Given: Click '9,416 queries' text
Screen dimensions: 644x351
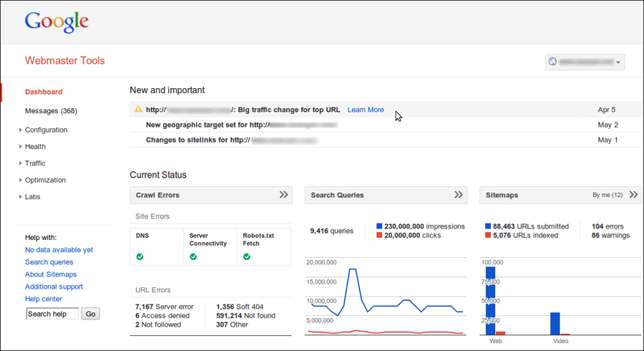Looking at the screenshot, I should click(x=332, y=231).
